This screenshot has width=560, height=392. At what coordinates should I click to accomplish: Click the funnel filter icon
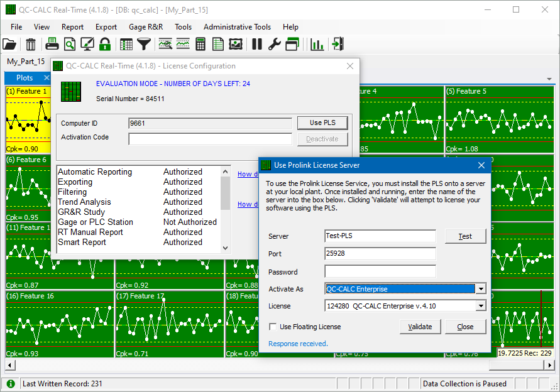pos(144,44)
